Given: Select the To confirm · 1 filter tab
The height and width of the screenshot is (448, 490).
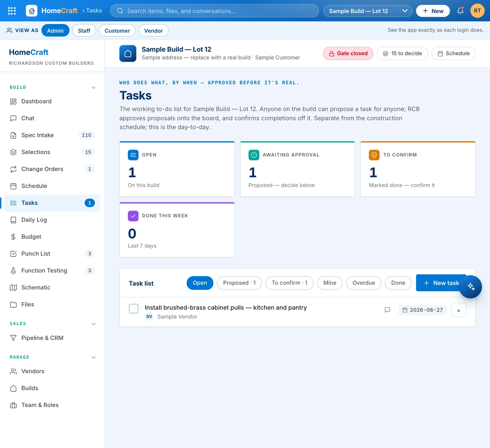Looking at the screenshot, I should [x=290, y=283].
